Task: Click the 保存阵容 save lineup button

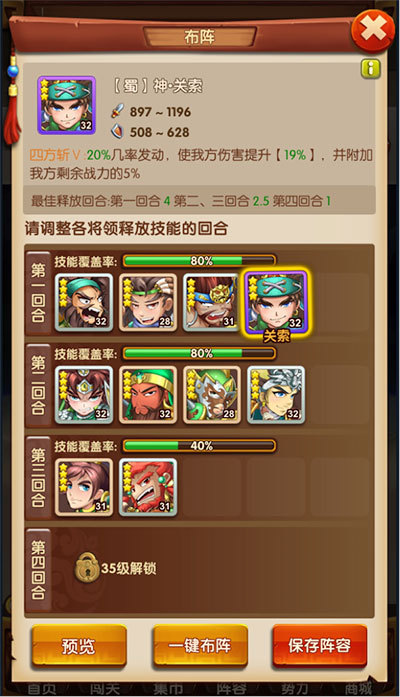Action: (x=320, y=646)
